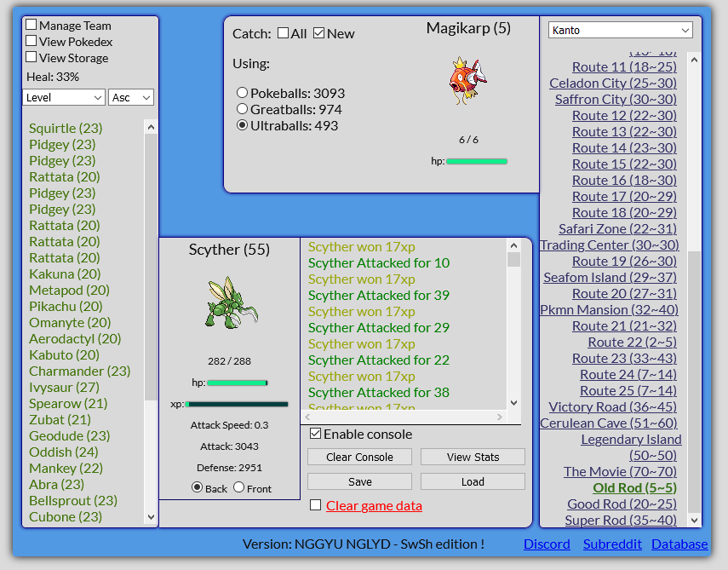728x570 pixels.
Task: Select the Pokeballs radio button
Action: click(242, 92)
